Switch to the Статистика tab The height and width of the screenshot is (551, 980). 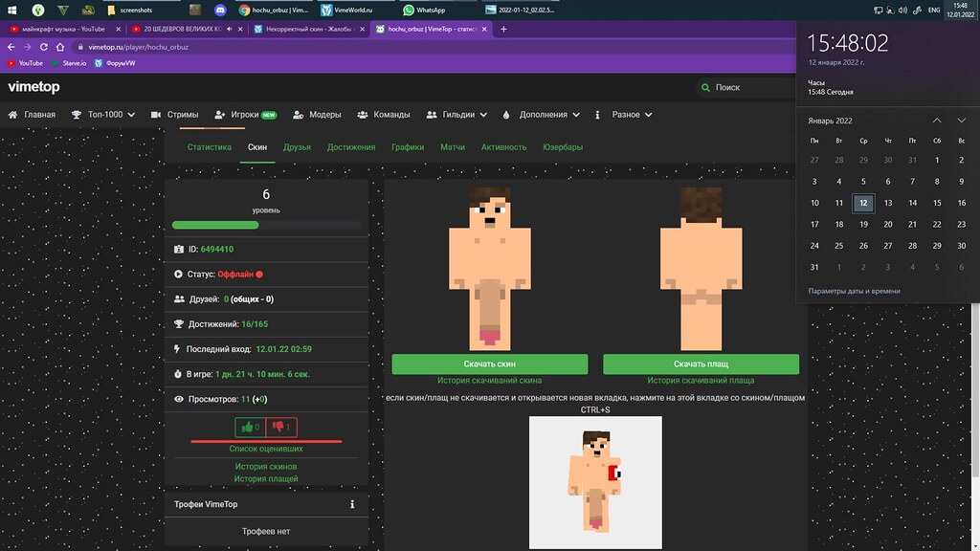(210, 147)
